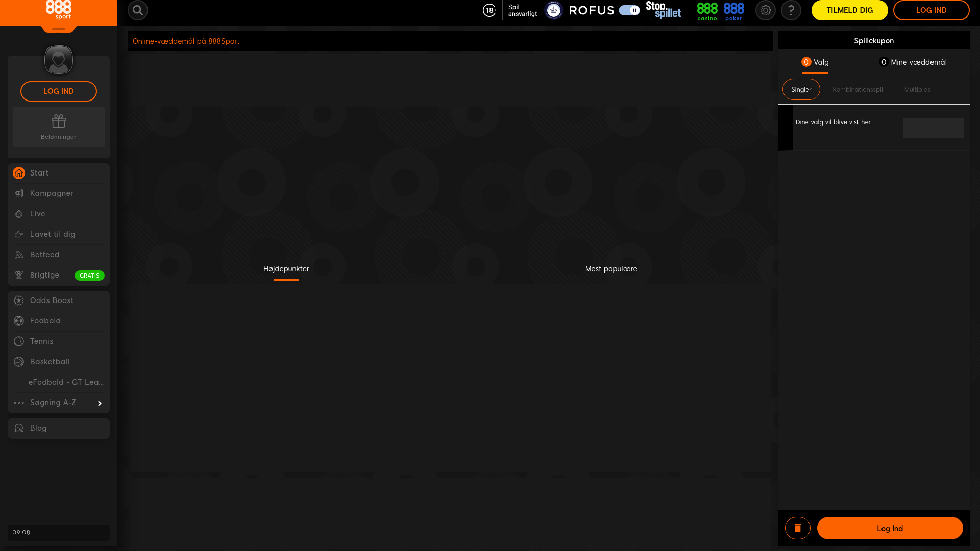Image resolution: width=980 pixels, height=551 pixels.
Task: Open Fodbold in the sidebar
Action: click(x=45, y=321)
